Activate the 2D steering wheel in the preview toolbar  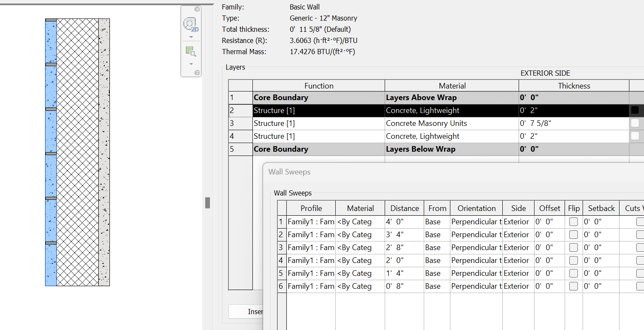190,24
